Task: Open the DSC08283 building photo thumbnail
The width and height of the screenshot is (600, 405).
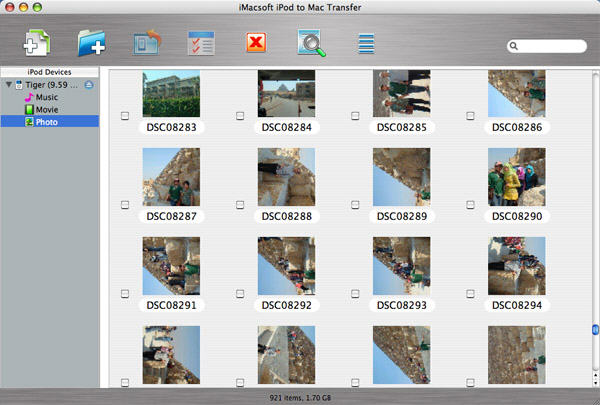Action: coord(171,93)
